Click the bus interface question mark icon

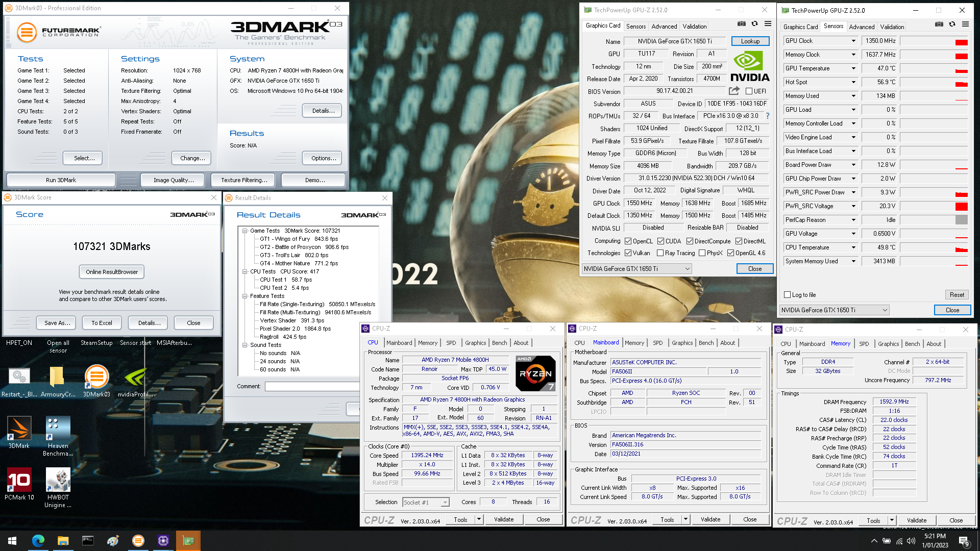coord(767,116)
